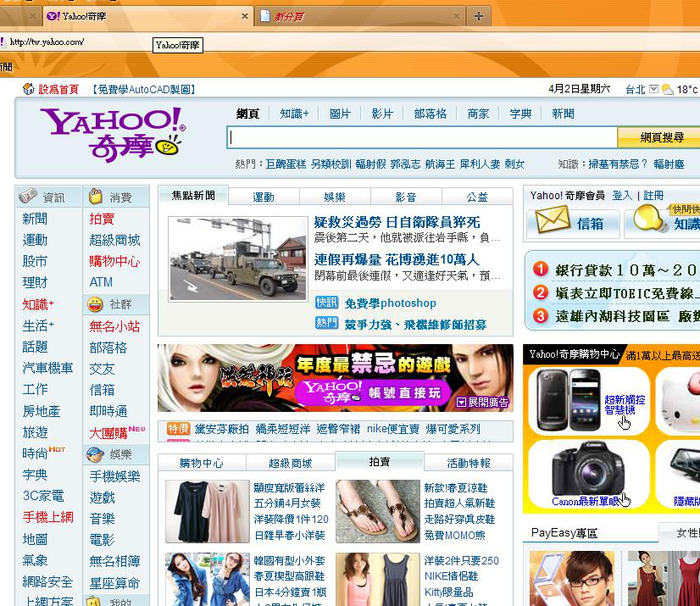Open the 活動特報 tab
This screenshot has height=606, width=700.
(469, 463)
